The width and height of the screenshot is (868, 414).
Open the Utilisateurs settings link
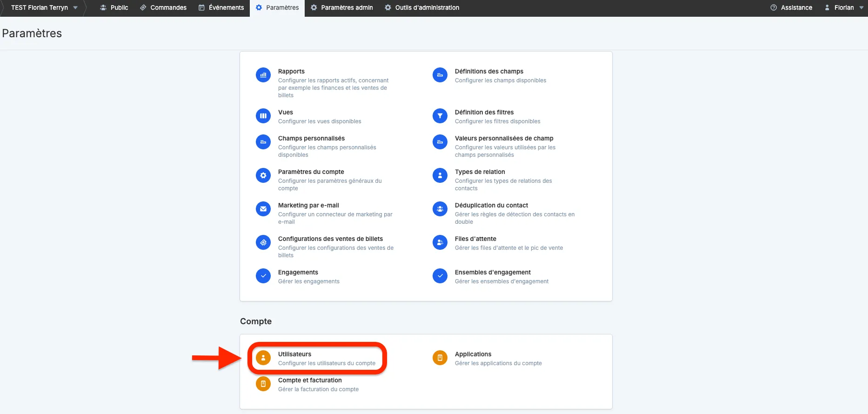[294, 354]
